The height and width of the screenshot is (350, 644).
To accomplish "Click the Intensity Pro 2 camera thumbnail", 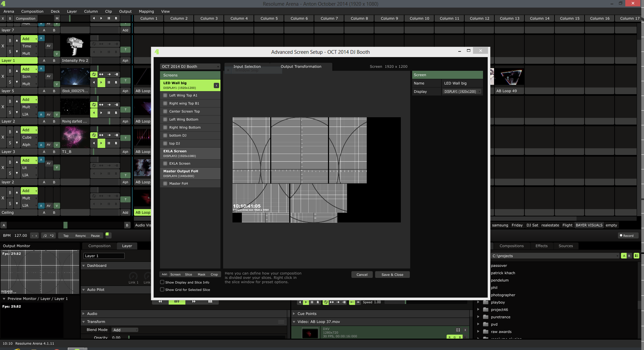I will point(75,46).
